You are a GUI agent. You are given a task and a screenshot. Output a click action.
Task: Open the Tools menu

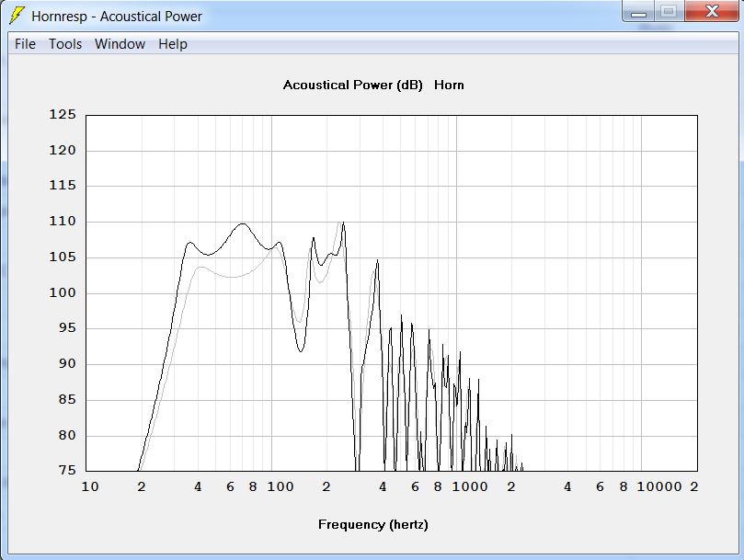pyautogui.click(x=65, y=44)
